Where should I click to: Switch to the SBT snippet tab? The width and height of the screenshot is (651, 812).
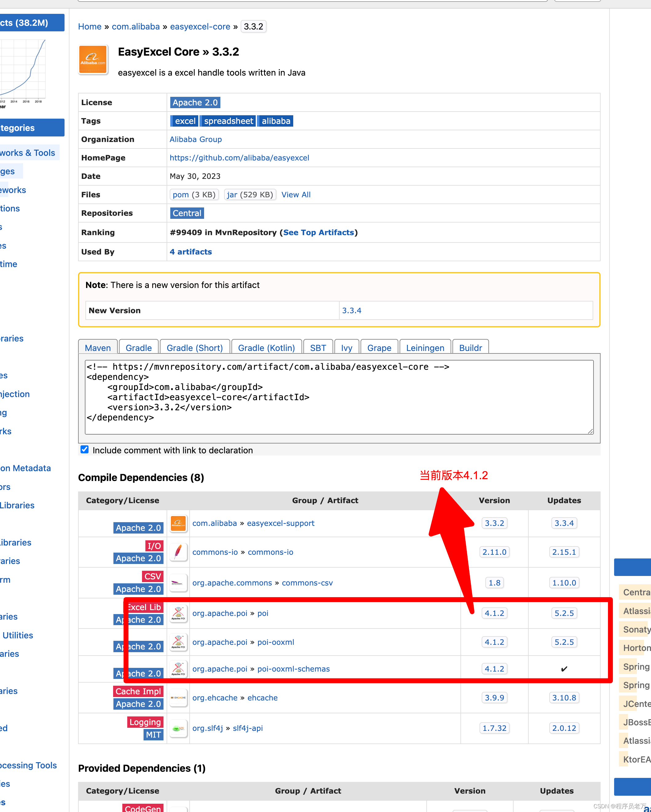point(318,347)
